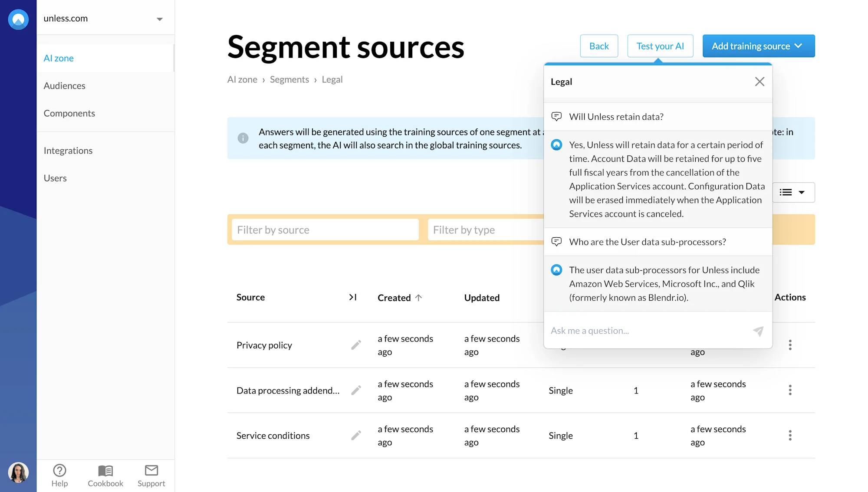Click the edit pencil next to Privacy policy
Image resolution: width=868 pixels, height=492 pixels.
[356, 344]
